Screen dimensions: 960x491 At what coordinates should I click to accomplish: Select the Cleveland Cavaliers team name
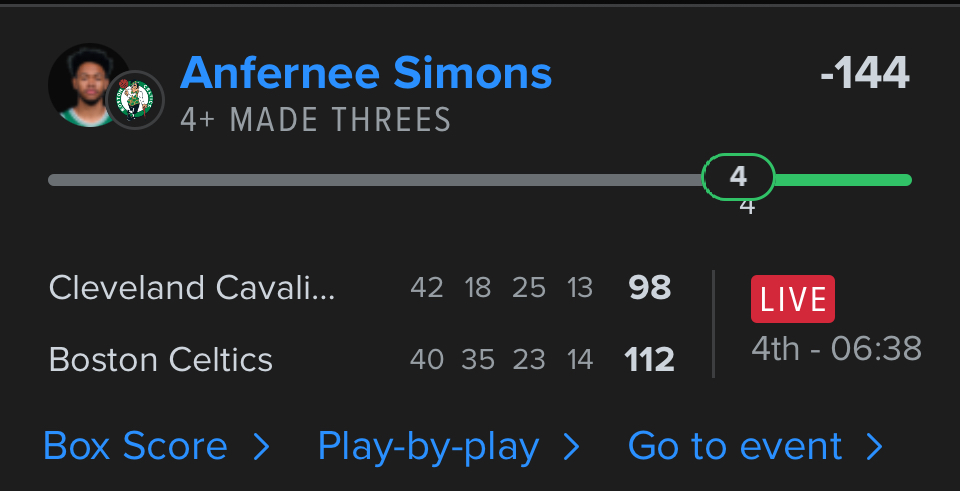click(192, 288)
